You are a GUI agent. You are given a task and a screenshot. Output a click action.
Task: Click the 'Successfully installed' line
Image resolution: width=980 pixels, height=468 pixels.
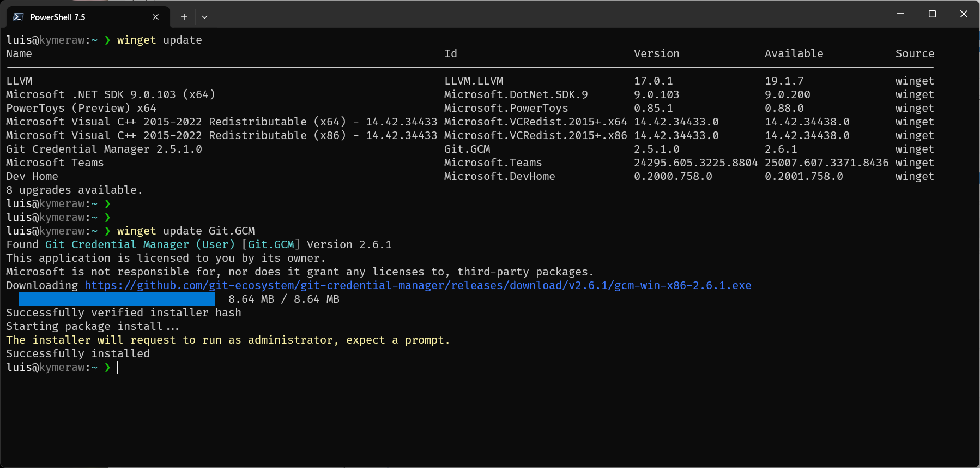click(x=78, y=353)
